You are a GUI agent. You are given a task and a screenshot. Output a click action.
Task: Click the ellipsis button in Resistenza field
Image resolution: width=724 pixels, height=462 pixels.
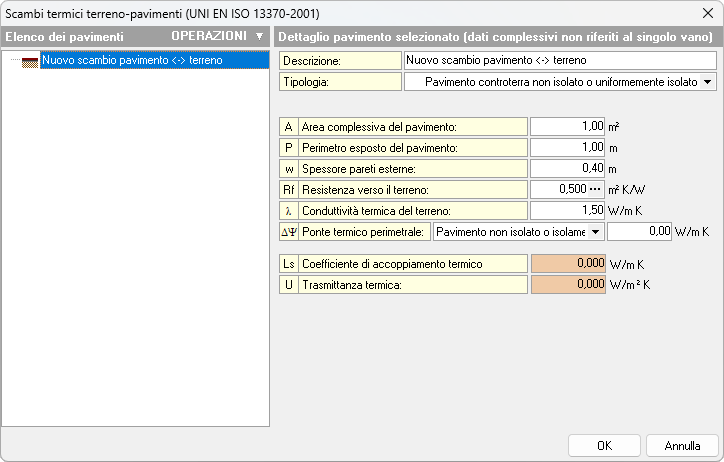(596, 190)
